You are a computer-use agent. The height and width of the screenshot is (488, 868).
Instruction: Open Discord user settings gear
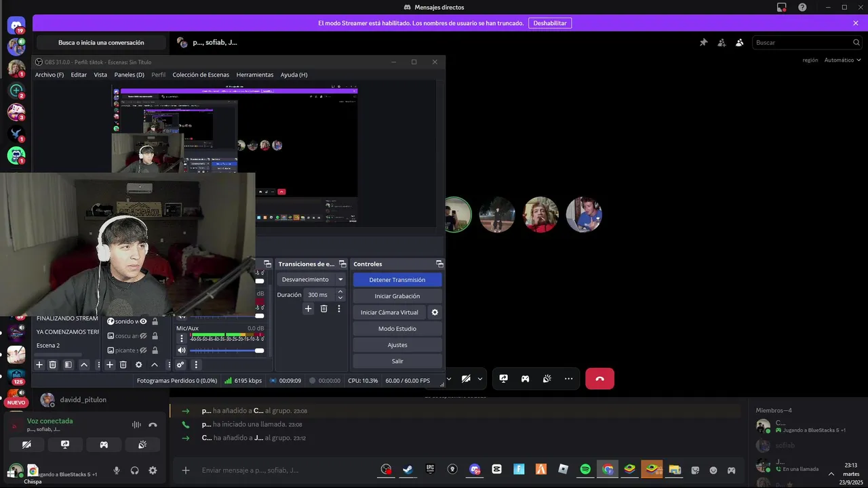[153, 470]
